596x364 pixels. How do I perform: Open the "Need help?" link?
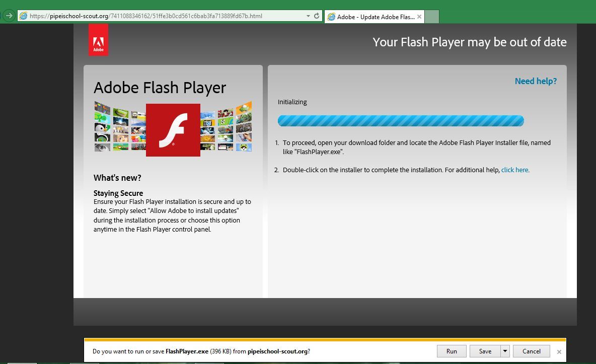point(536,81)
